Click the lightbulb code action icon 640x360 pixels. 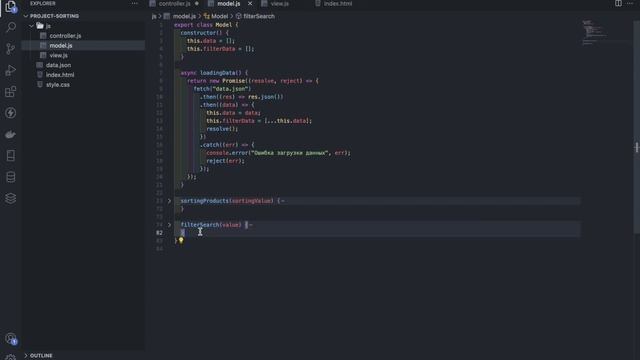click(181, 240)
